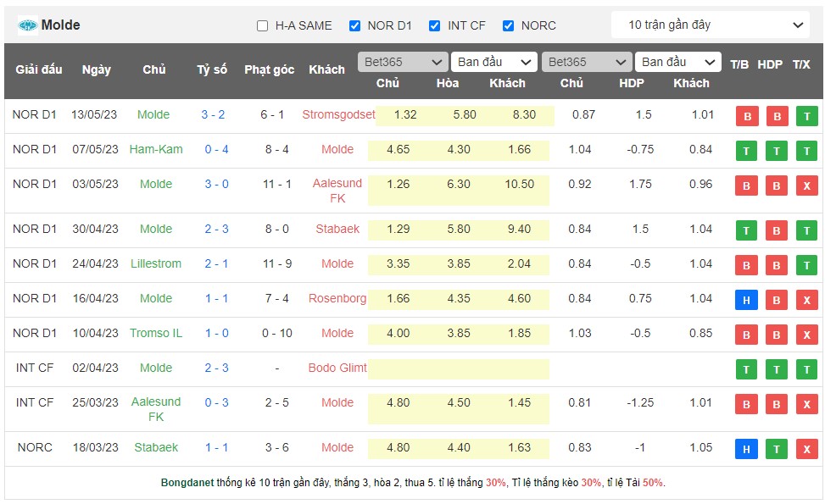The image size is (825, 504).
Task: Click the Molde team logo icon
Action: pos(28,25)
